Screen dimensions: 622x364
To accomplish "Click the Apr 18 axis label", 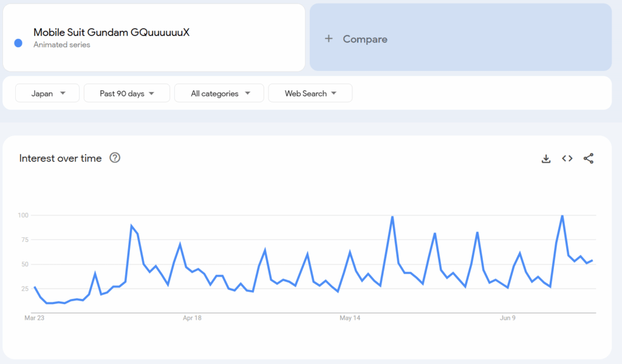I will click(192, 318).
